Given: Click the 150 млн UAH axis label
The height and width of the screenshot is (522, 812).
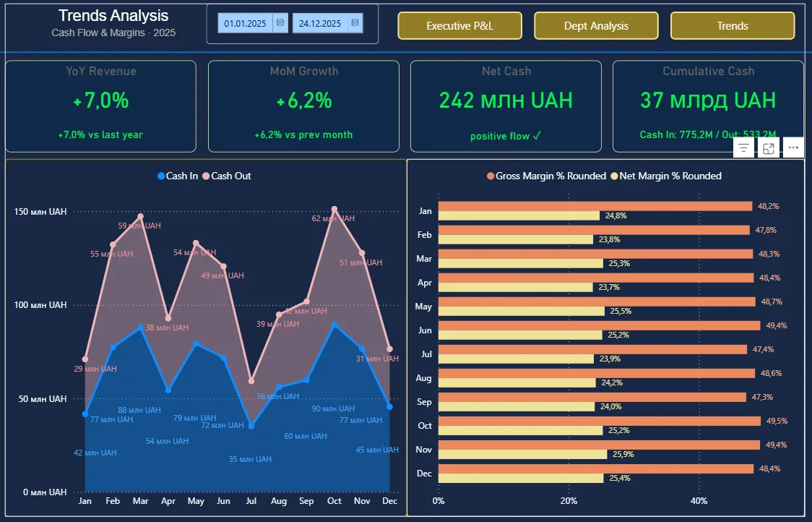Looking at the screenshot, I should click(40, 212).
